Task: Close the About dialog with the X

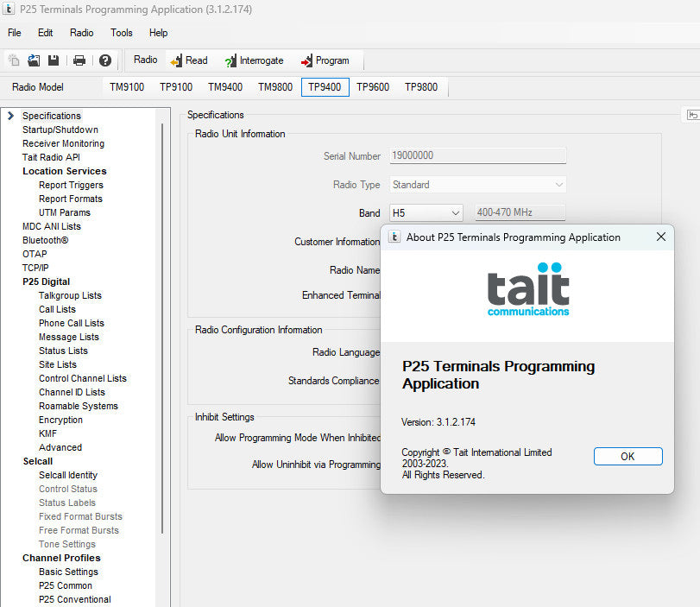Action: click(x=661, y=237)
